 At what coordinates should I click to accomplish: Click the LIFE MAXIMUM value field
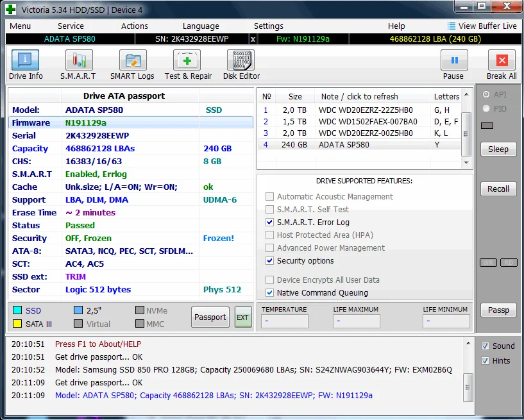tap(356, 321)
